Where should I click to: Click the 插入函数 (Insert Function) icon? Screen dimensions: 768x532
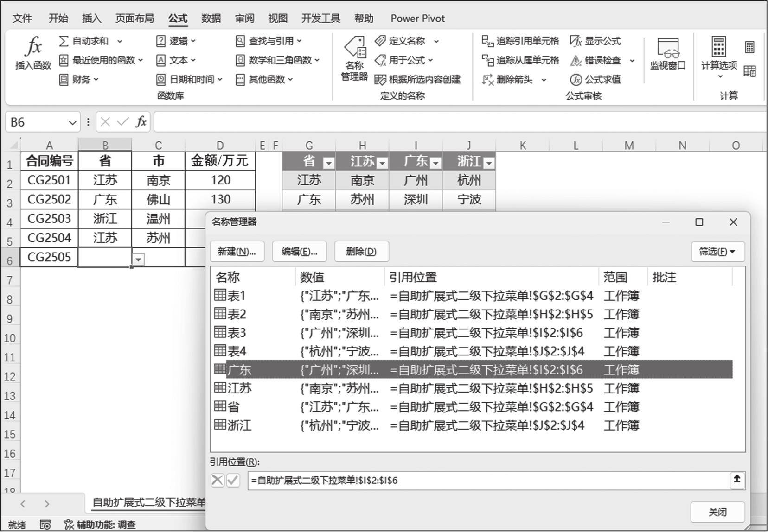coord(33,47)
